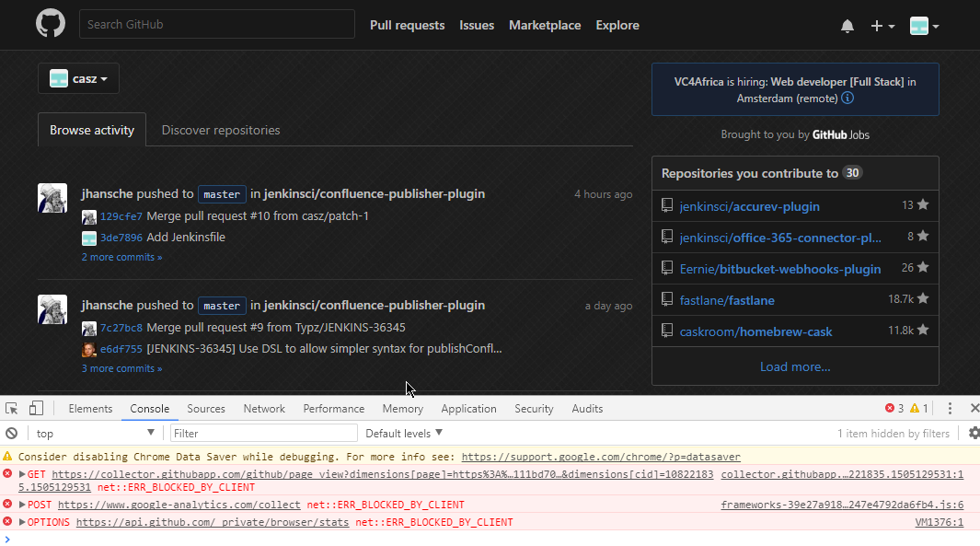Select the Inspect element tool in DevTools
The image size is (980, 546).
tap(11, 407)
